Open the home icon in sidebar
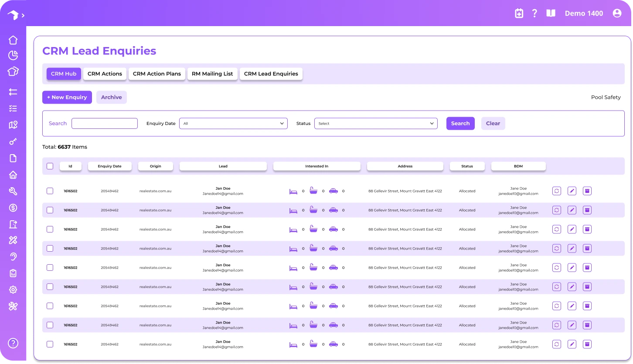Image resolution: width=633 pixels, height=364 pixels. (13, 40)
